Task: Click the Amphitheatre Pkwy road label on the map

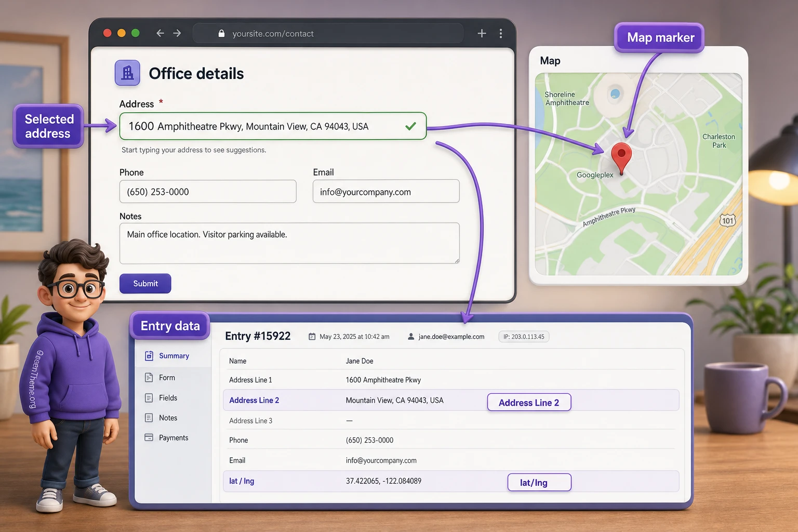Action: (x=609, y=217)
